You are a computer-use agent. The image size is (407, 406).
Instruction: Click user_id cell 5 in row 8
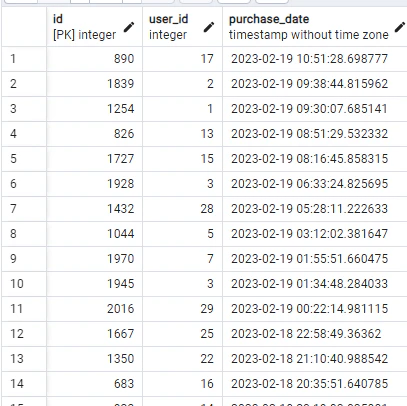tap(182, 234)
